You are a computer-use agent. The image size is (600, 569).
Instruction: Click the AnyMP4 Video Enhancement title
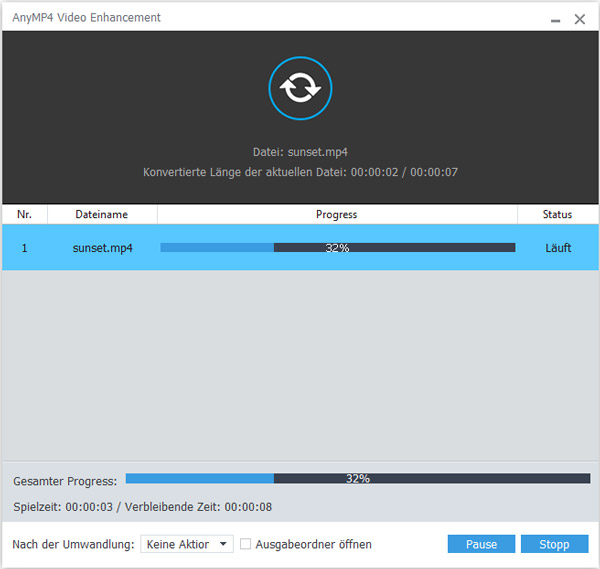click(86, 18)
